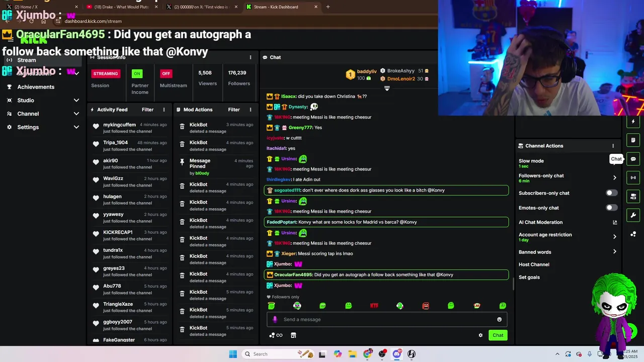This screenshot has height=362, width=644.
Task: Click the green Chat send button
Action: (498, 335)
